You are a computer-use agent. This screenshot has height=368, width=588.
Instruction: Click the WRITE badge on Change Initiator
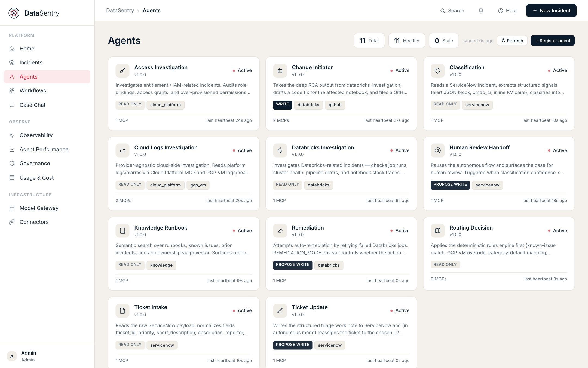point(283,105)
